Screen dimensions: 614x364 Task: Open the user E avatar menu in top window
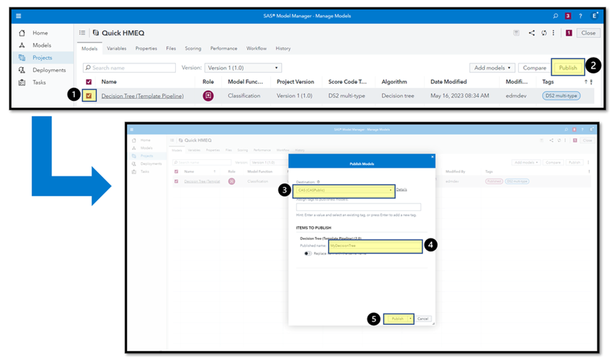[594, 16]
